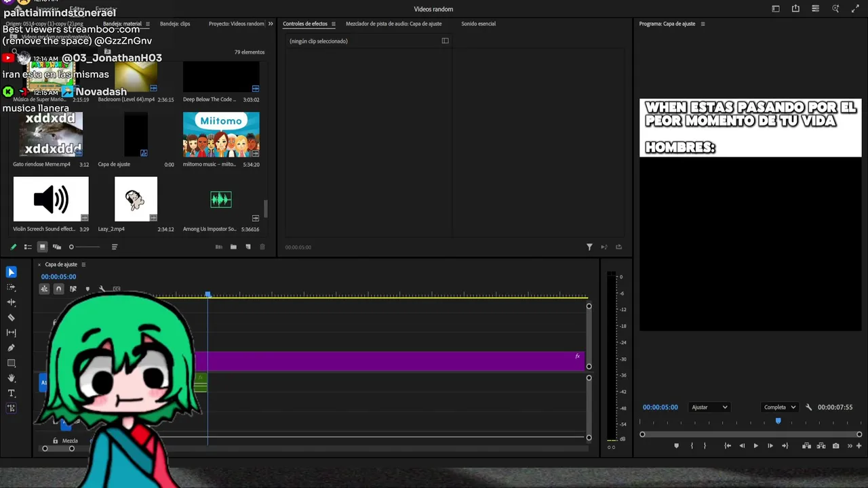
Task: Click the filter funnel icon in Effect Controls
Action: pos(589,247)
